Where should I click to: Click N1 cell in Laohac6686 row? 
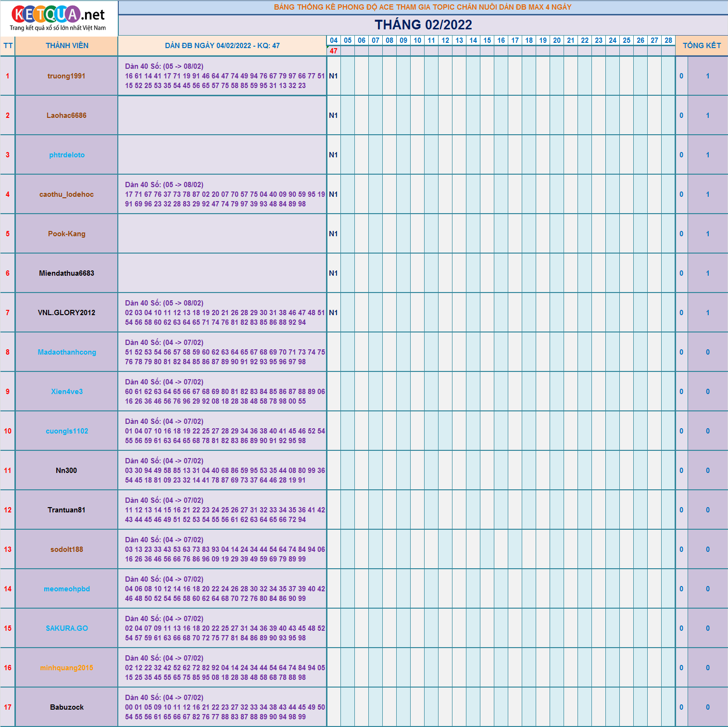pyautogui.click(x=334, y=115)
